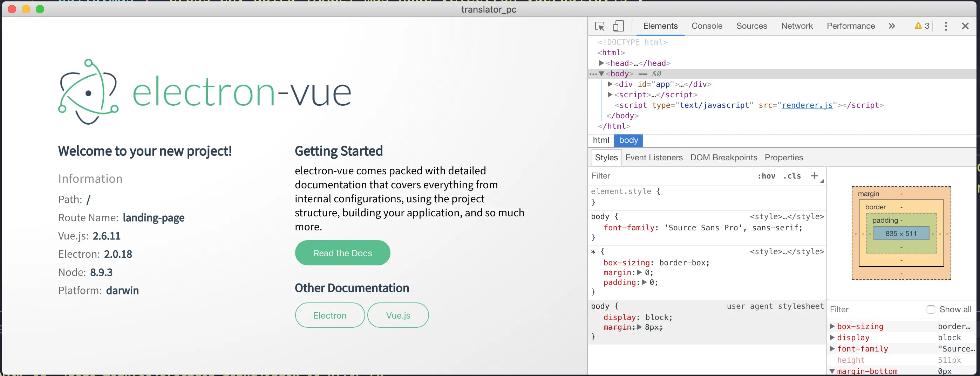Expand the box-sizing computed property
Image resolution: width=980 pixels, height=376 pixels.
[832, 326]
